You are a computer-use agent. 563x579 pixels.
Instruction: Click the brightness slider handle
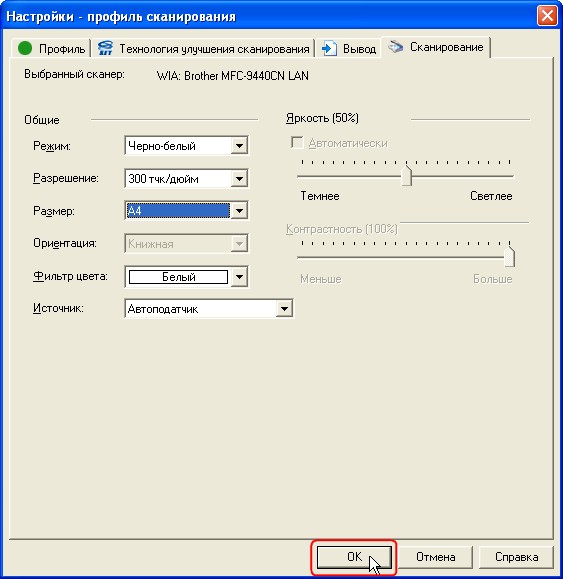(406, 176)
